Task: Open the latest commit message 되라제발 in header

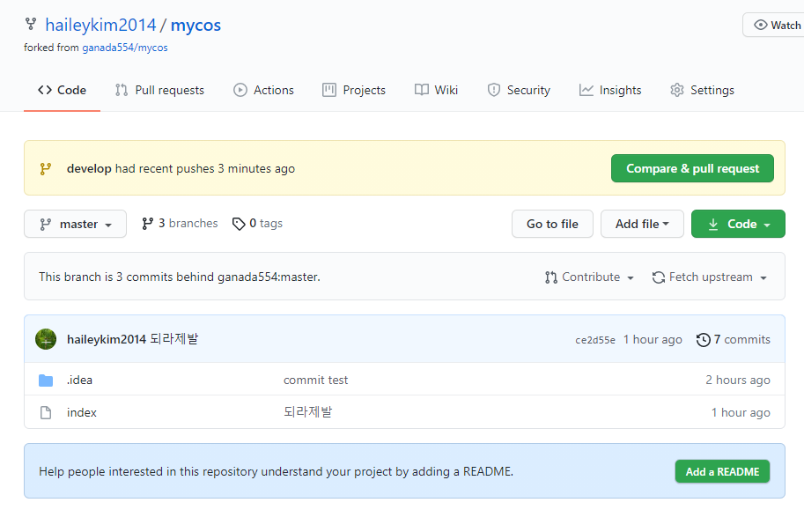Action: pyautogui.click(x=174, y=339)
